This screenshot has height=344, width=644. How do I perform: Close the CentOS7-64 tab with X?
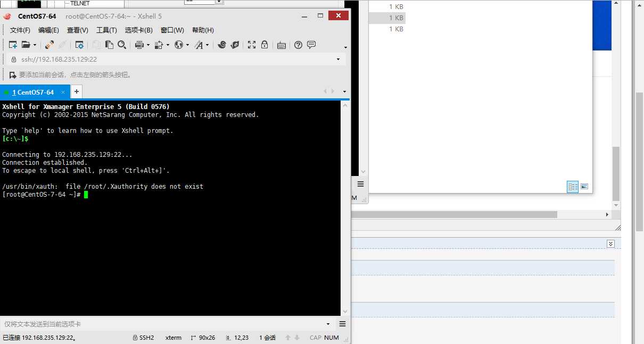pos(63,92)
